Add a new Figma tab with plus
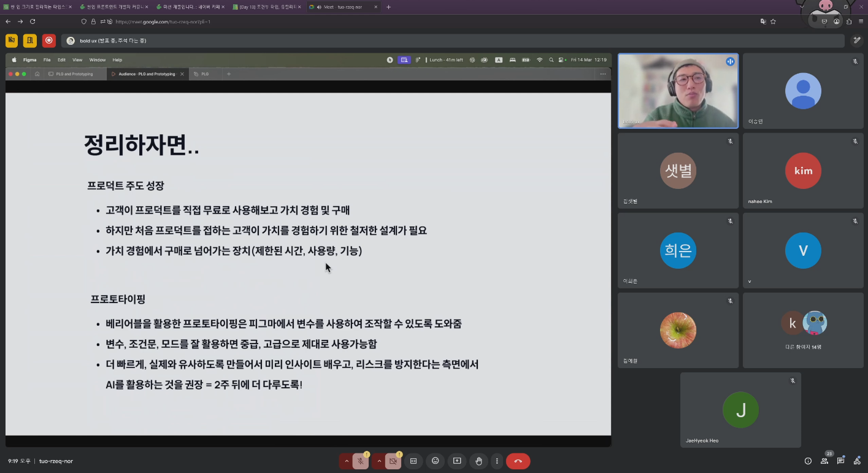 [x=229, y=74]
